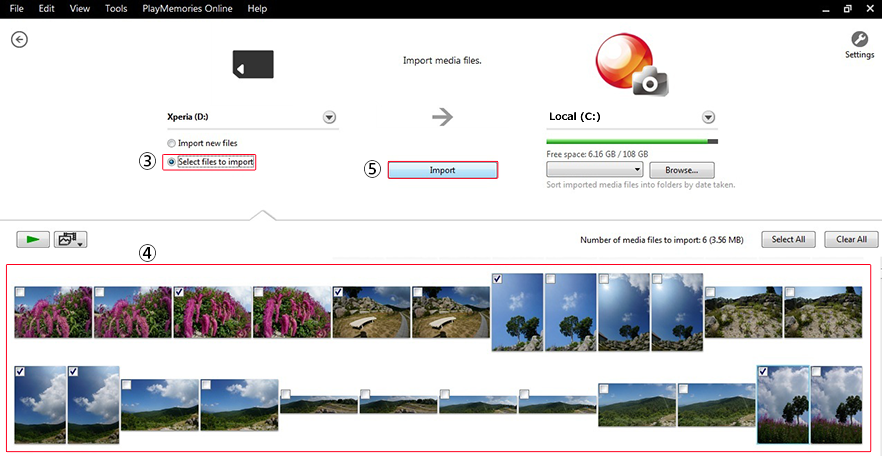
Task: Select the first wide panorama road thumbnail
Action: 318,405
